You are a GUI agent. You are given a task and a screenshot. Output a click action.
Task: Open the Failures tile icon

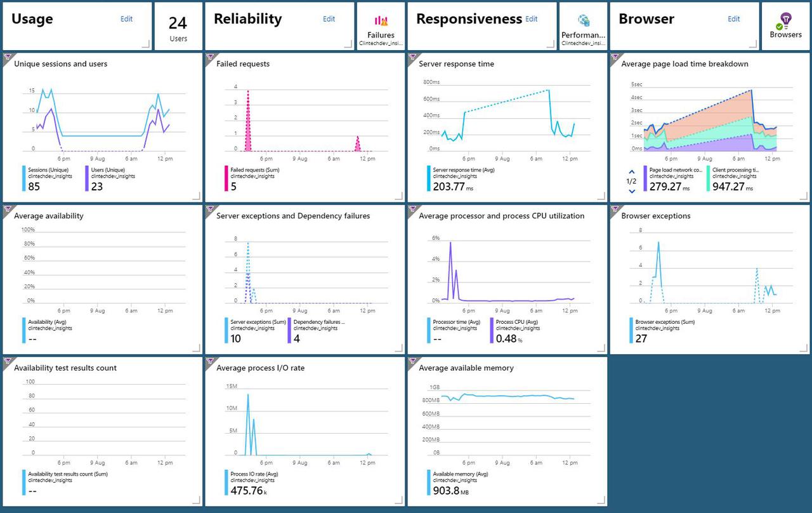(x=381, y=22)
